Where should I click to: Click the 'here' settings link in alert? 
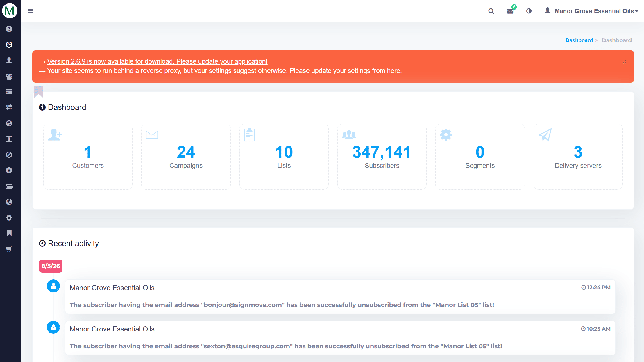393,71
